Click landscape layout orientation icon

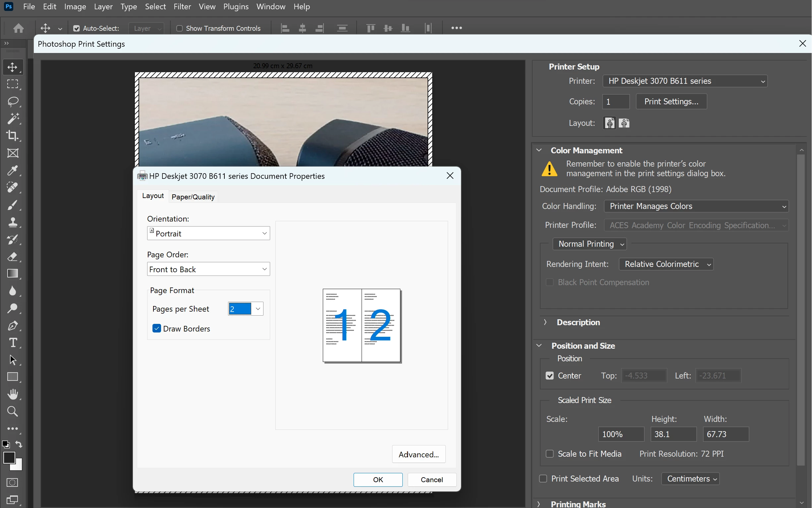(x=624, y=123)
